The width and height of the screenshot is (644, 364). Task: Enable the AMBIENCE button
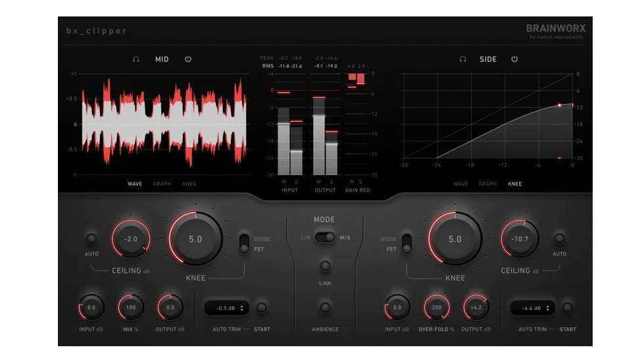[325, 307]
